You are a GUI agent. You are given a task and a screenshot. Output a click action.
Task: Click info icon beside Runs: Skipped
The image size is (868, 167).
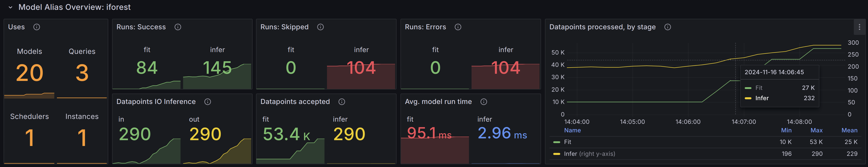[320, 27]
